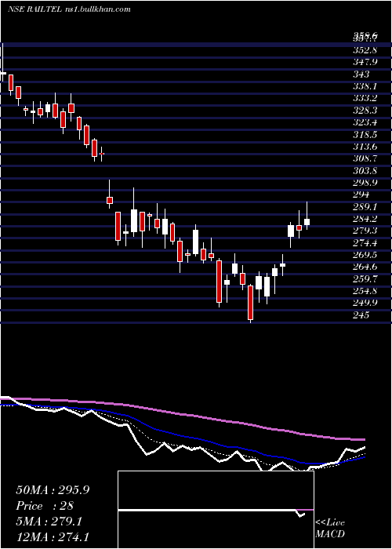Image resolution: width=392 pixels, height=549 pixels.
Task: Select the 318.5 price axis label
Action: tap(365, 134)
